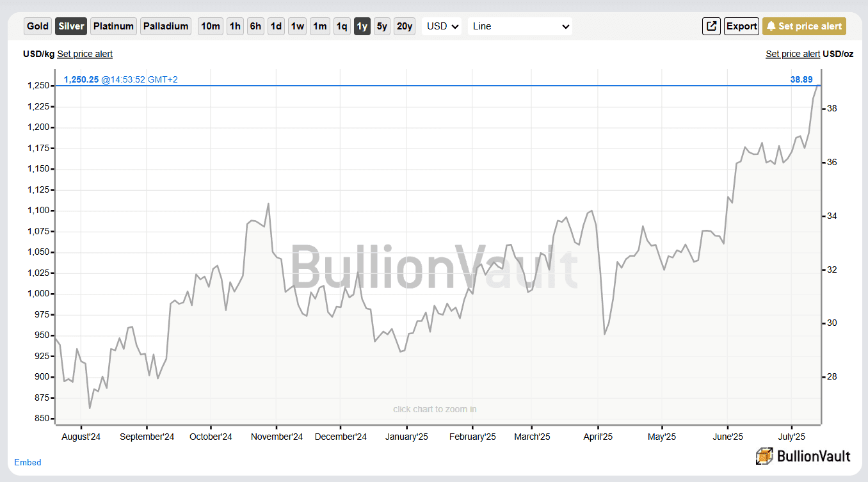Switch chart to Platinum
Viewport: 868px width, 482px height.
coord(113,26)
